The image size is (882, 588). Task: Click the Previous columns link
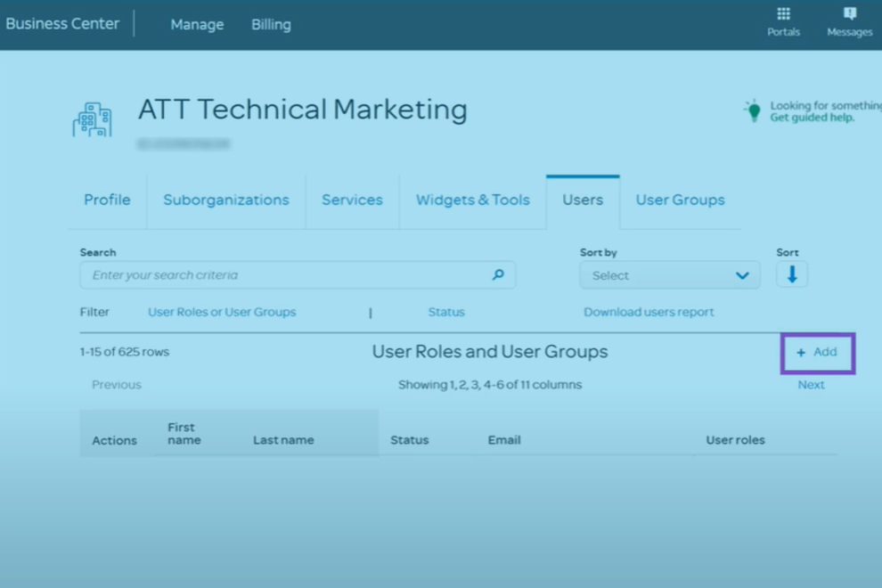coord(117,385)
